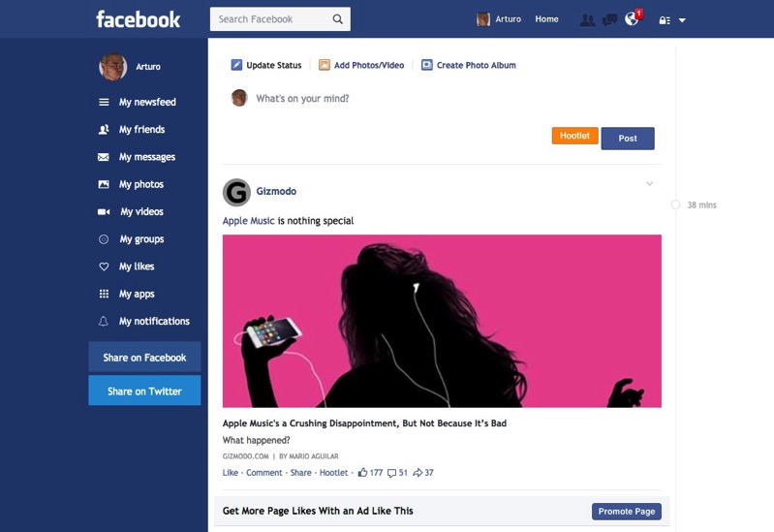Click the people icon beside My friends
774x532 pixels.
coord(104,130)
